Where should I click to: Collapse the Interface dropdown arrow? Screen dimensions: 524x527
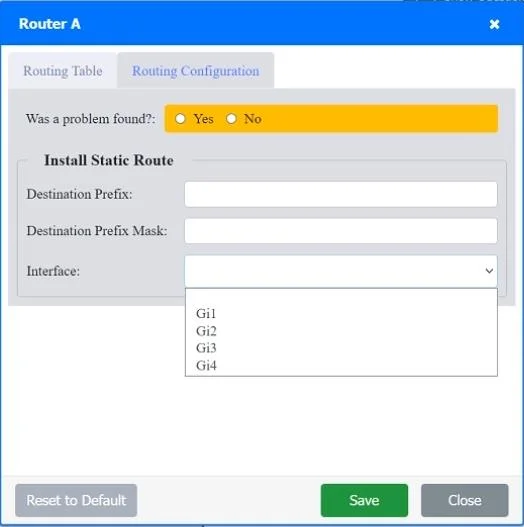coord(489,271)
